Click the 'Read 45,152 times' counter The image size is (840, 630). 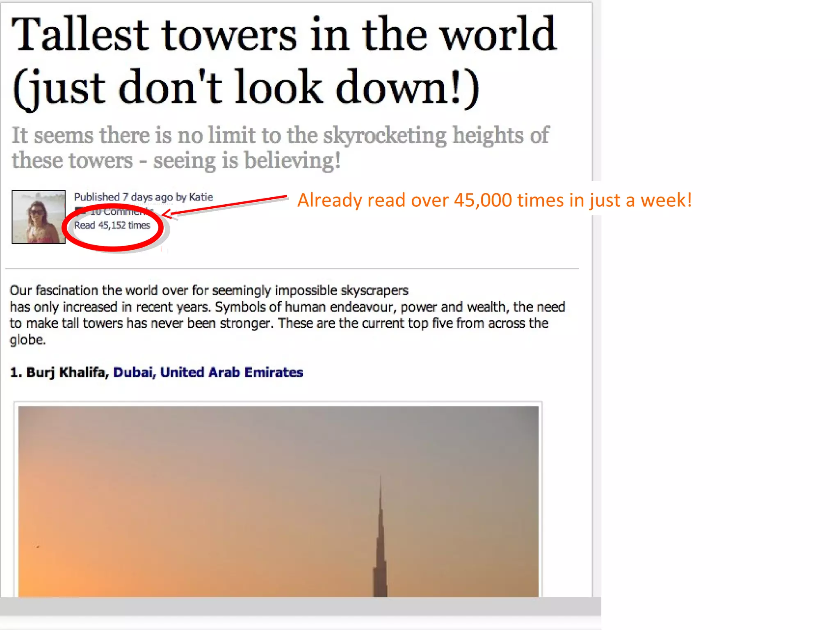(x=112, y=225)
